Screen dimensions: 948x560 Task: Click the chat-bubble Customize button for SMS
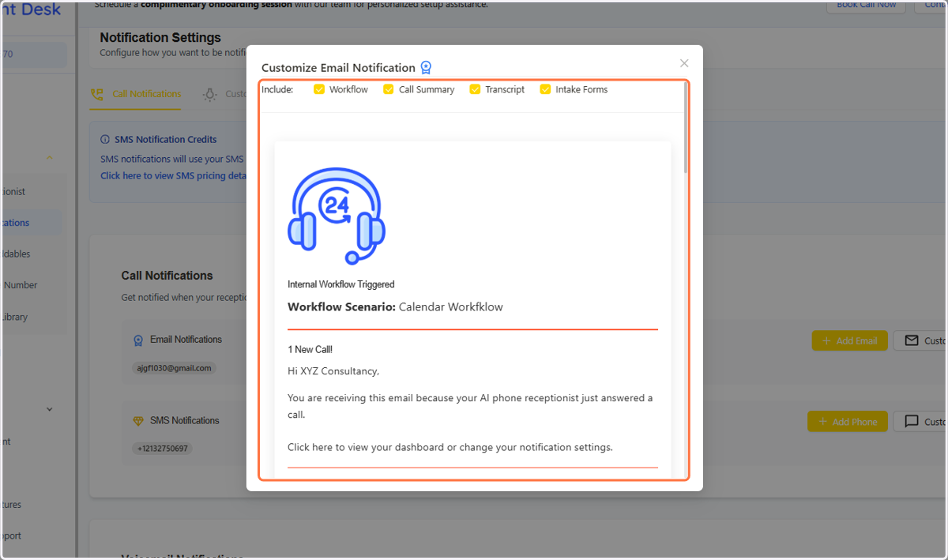920,421
